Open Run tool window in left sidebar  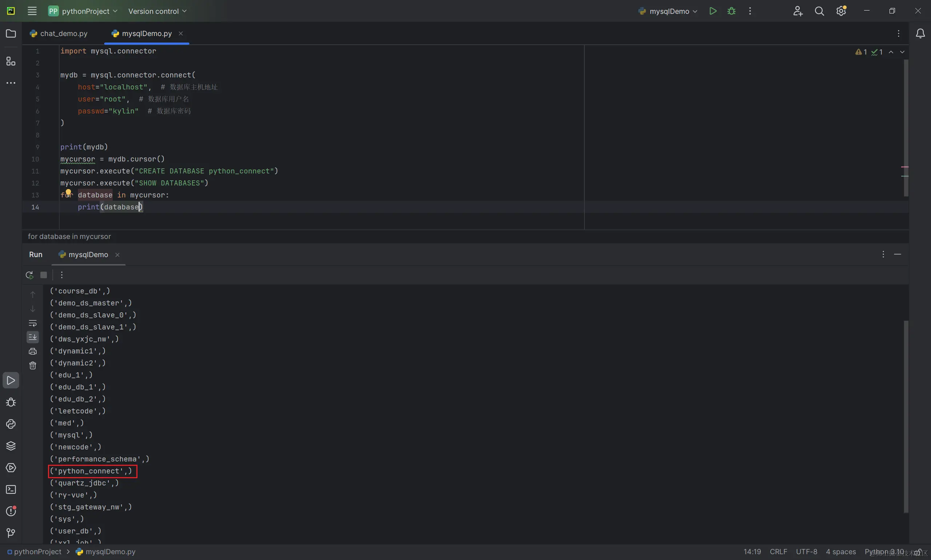(x=11, y=380)
